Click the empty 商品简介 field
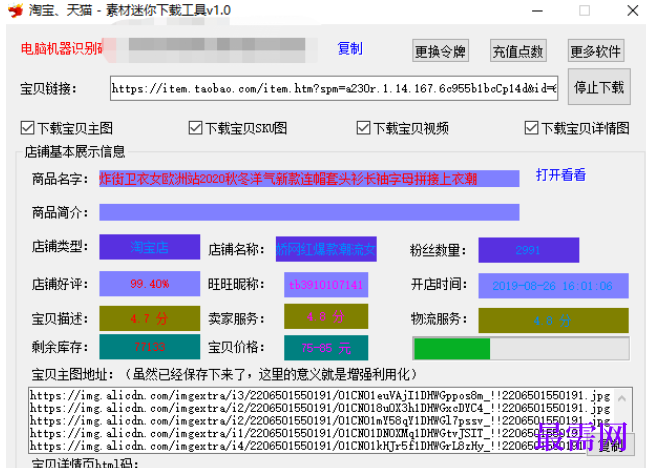Viewport: 646px width, 468px height. [309, 212]
